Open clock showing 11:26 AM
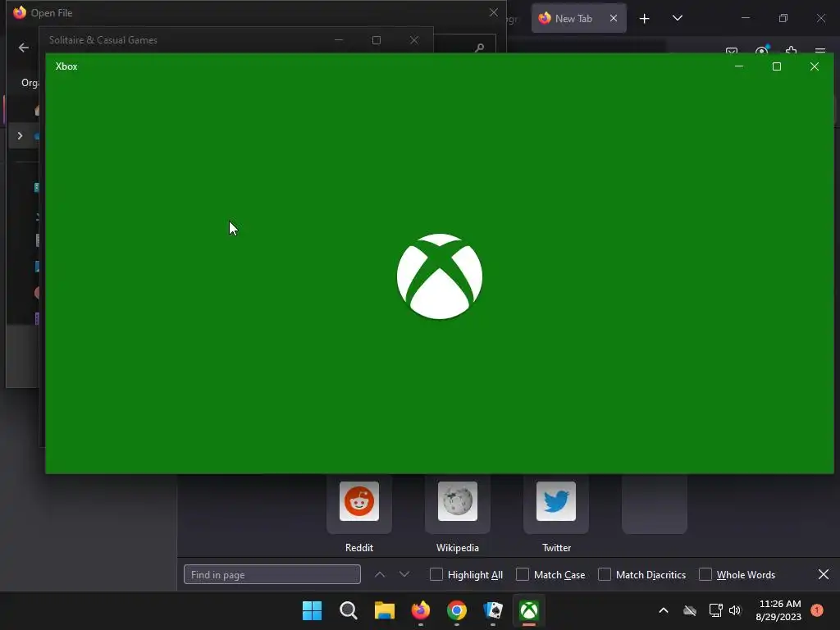The width and height of the screenshot is (840, 630). coord(778,610)
